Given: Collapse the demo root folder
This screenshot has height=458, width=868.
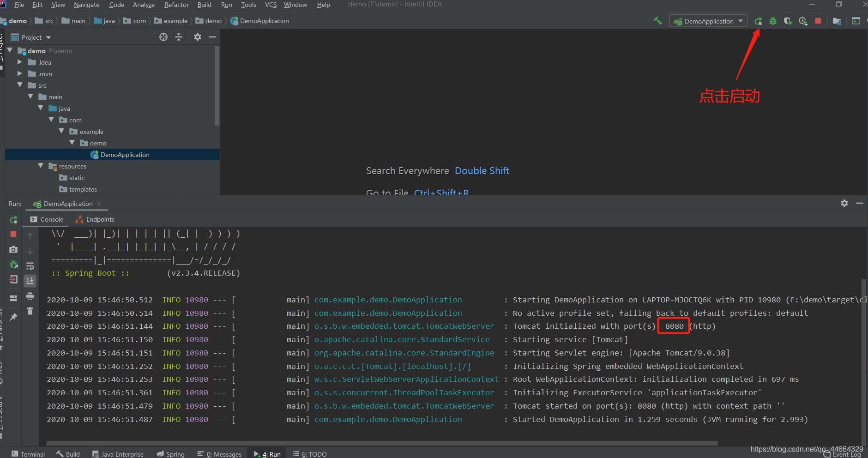Looking at the screenshot, I should [10, 50].
